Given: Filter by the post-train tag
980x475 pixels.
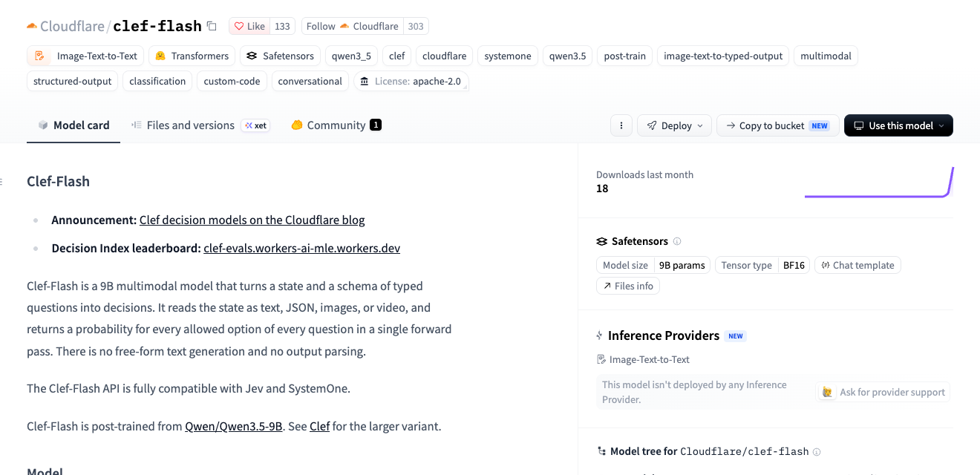Looking at the screenshot, I should pos(624,56).
